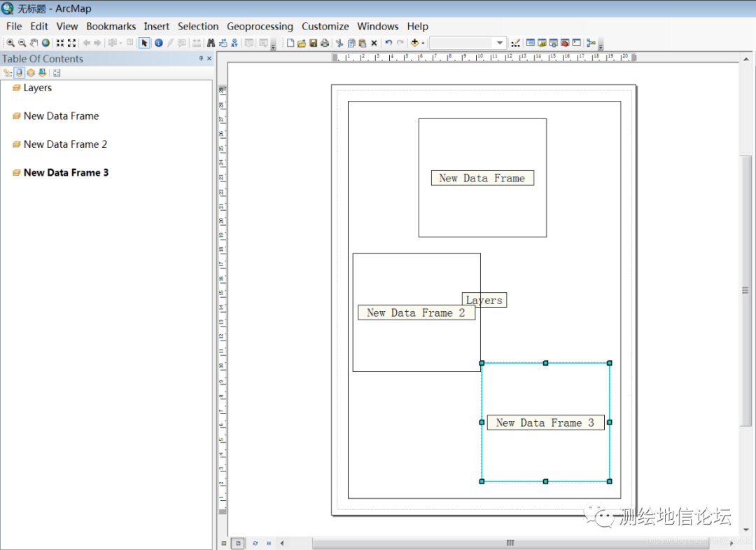Click the Go To XY icon
Image resolution: width=756 pixels, height=550 pixels.
pyautogui.click(x=234, y=43)
